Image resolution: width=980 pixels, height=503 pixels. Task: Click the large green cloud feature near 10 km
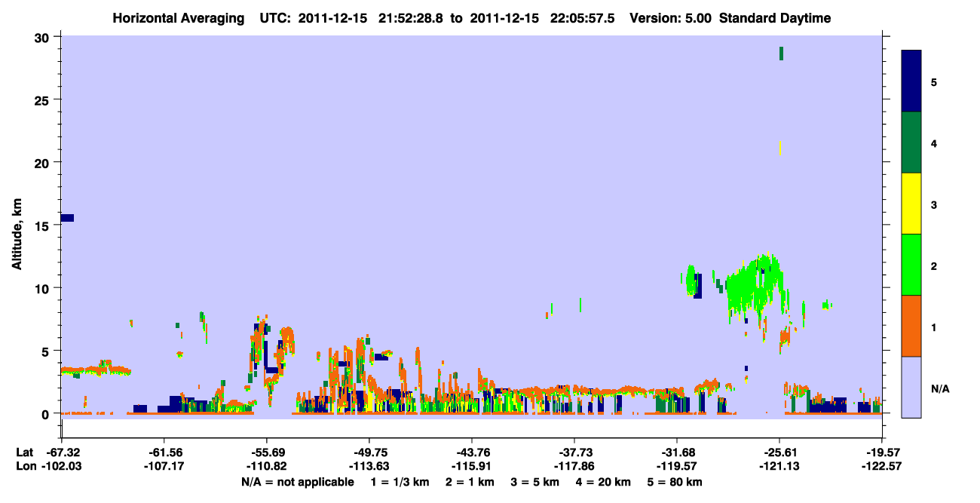755,285
